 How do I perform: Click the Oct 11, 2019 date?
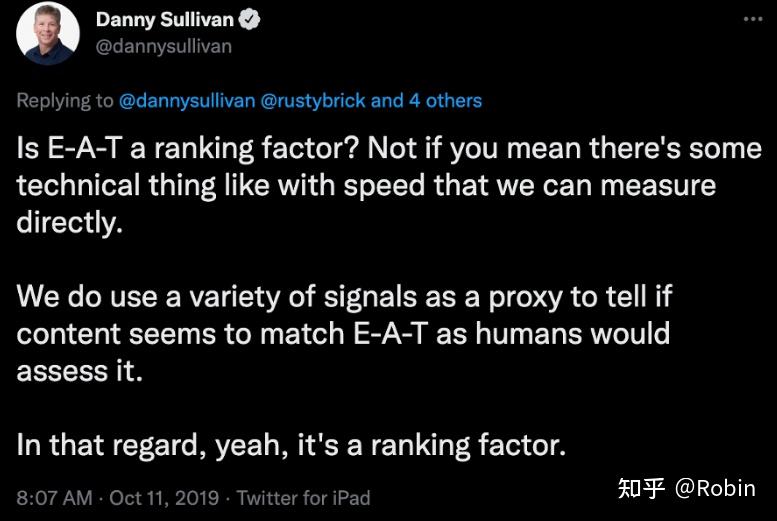[x=164, y=498]
